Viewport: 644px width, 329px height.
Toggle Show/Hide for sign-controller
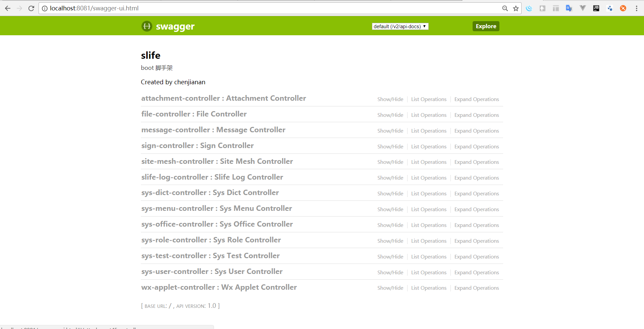click(390, 147)
